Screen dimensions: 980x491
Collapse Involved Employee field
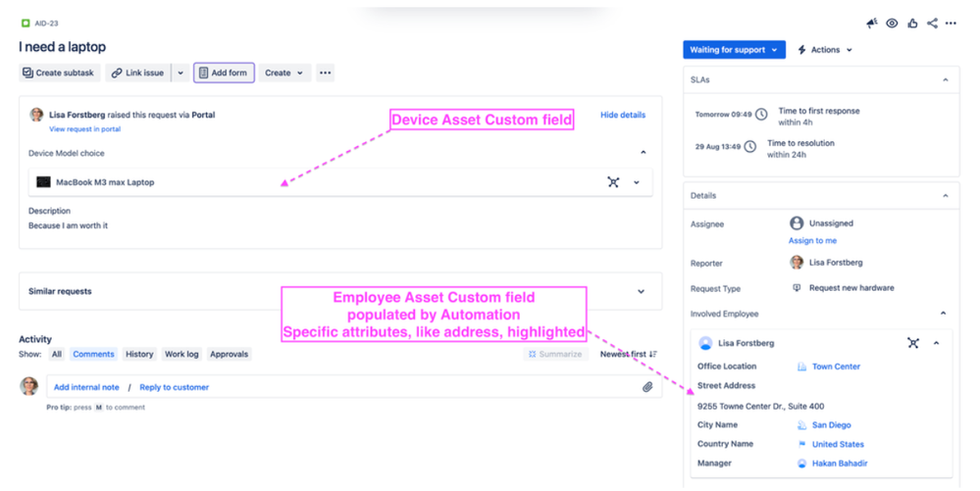pos(943,314)
